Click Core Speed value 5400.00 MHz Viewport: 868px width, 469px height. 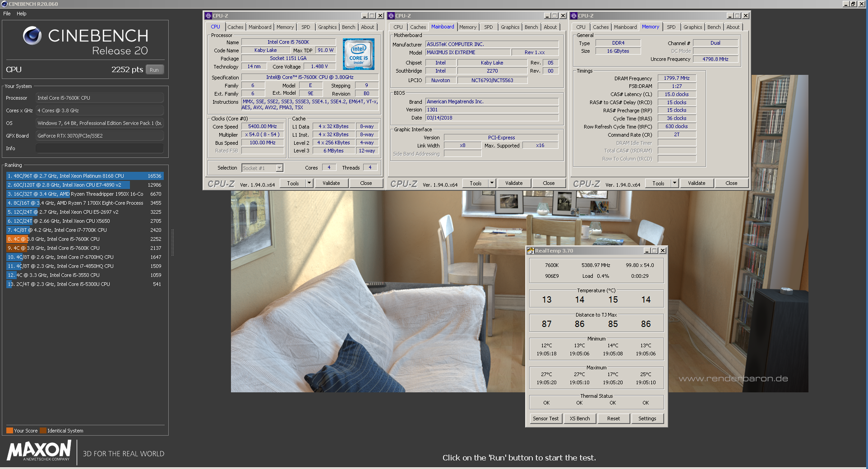(263, 127)
